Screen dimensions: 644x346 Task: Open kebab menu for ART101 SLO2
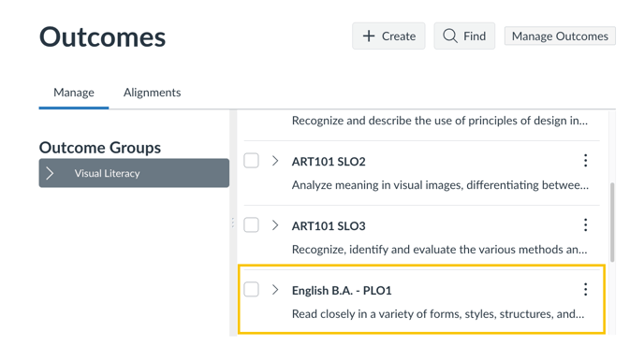pyautogui.click(x=585, y=161)
